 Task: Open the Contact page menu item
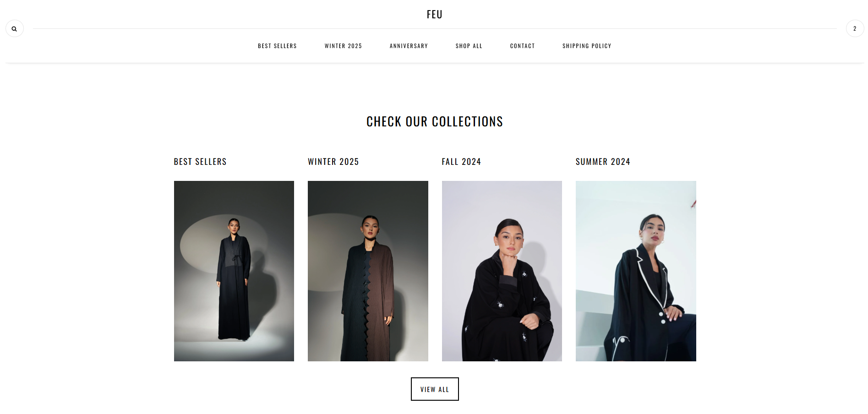coord(522,46)
